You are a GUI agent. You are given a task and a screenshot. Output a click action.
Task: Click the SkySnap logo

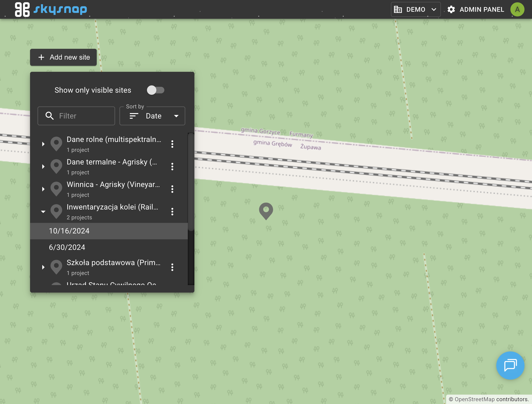[x=51, y=9]
